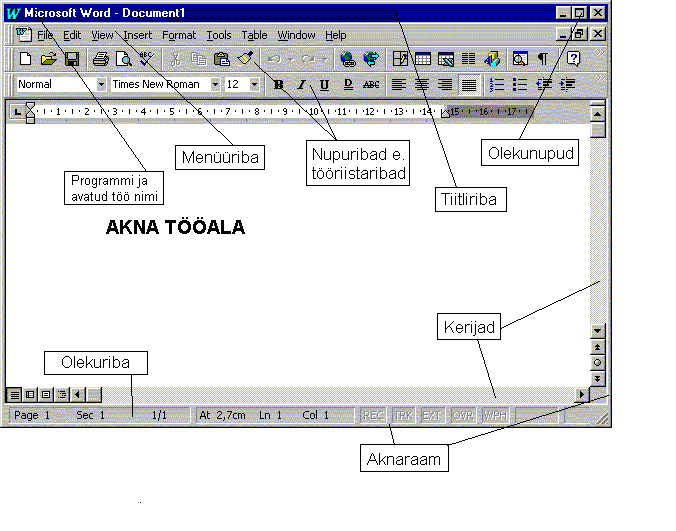Toggle Show/Hide paragraph marks

tap(543, 59)
